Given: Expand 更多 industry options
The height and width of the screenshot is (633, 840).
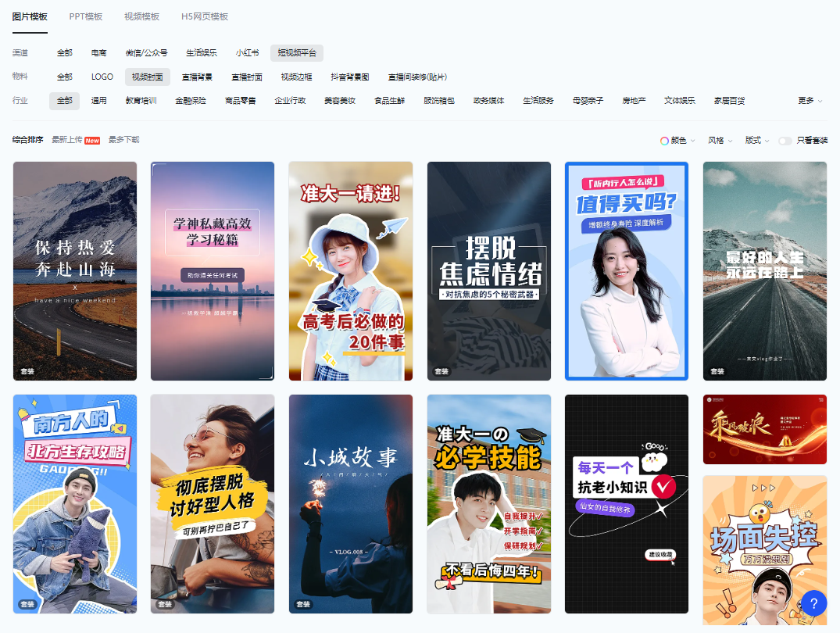Looking at the screenshot, I should pyautogui.click(x=810, y=101).
